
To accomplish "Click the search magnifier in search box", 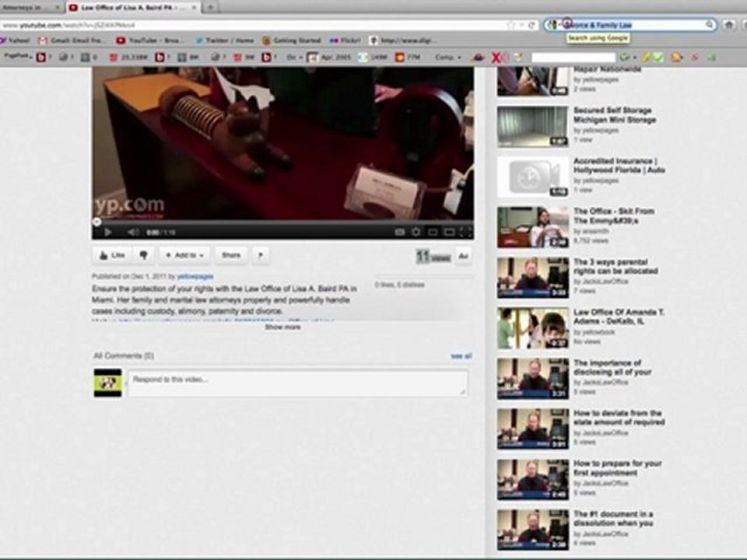I will click(710, 25).
